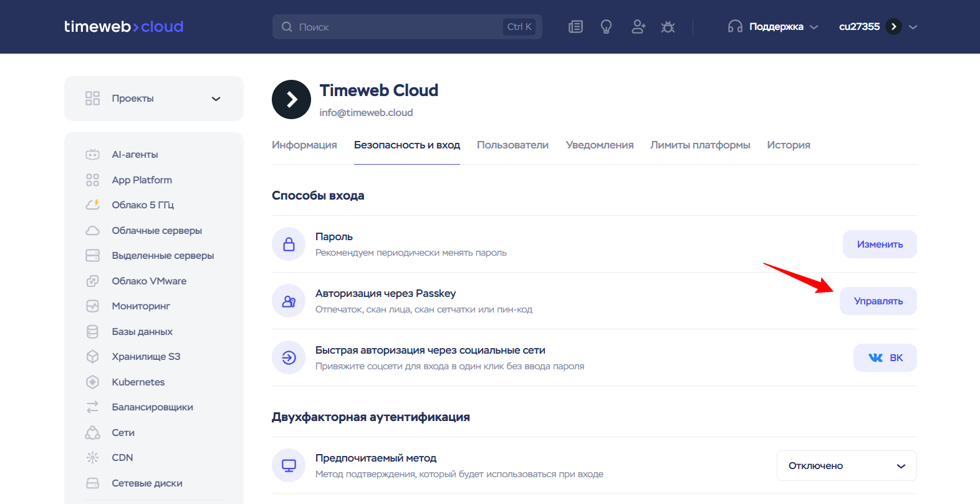Click the Ctrl K shortcut badge
The image size is (980, 504).
point(519,27)
